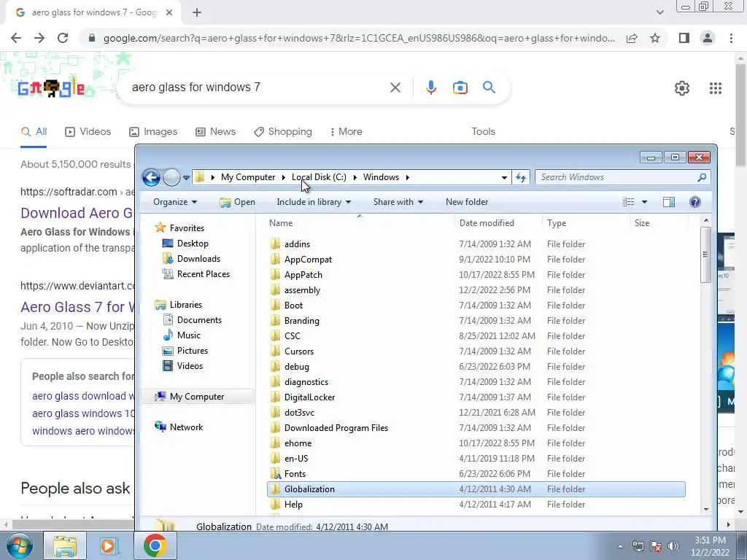Switch to the Videos search tab
This screenshot has height=560, width=747.
click(x=88, y=132)
